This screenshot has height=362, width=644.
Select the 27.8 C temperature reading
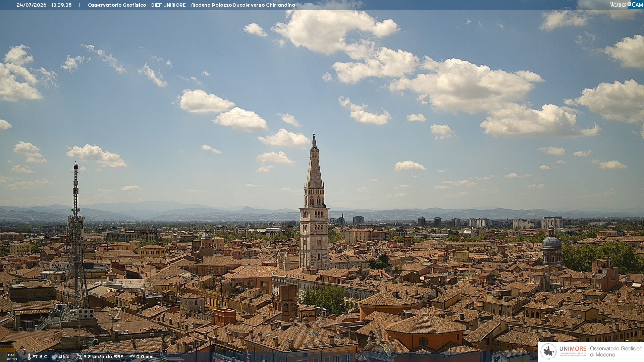coord(40,357)
